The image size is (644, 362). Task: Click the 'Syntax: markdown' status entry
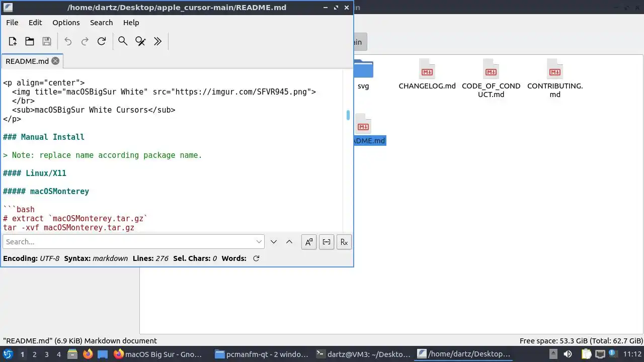click(x=96, y=258)
